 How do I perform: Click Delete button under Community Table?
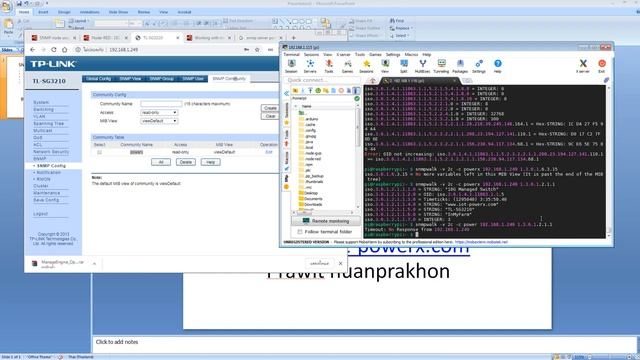pos(186,162)
